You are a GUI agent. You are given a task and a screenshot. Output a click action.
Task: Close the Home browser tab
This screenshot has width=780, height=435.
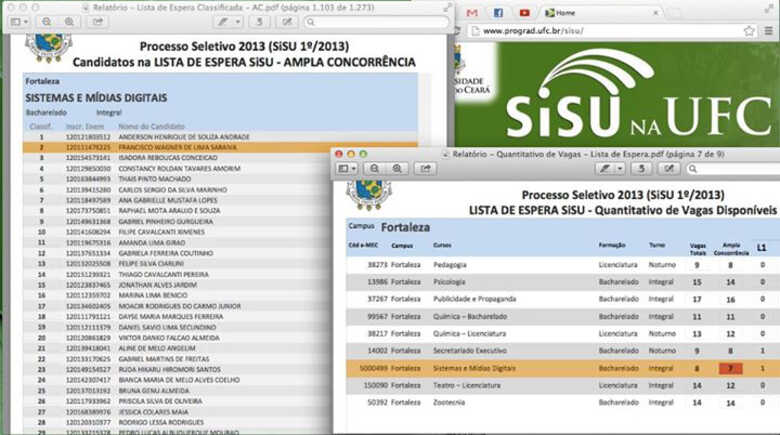pos(656,13)
